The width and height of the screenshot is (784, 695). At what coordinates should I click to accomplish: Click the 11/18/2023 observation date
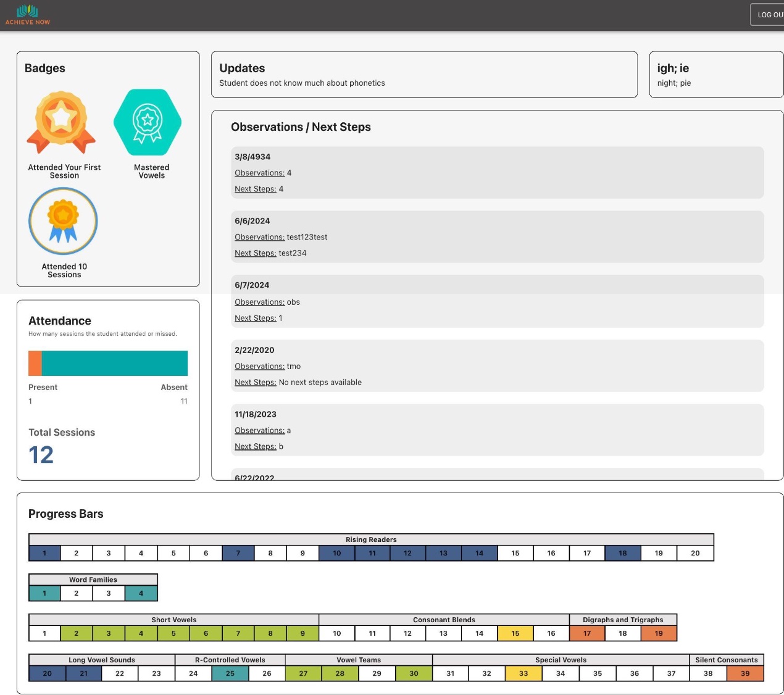pos(256,414)
